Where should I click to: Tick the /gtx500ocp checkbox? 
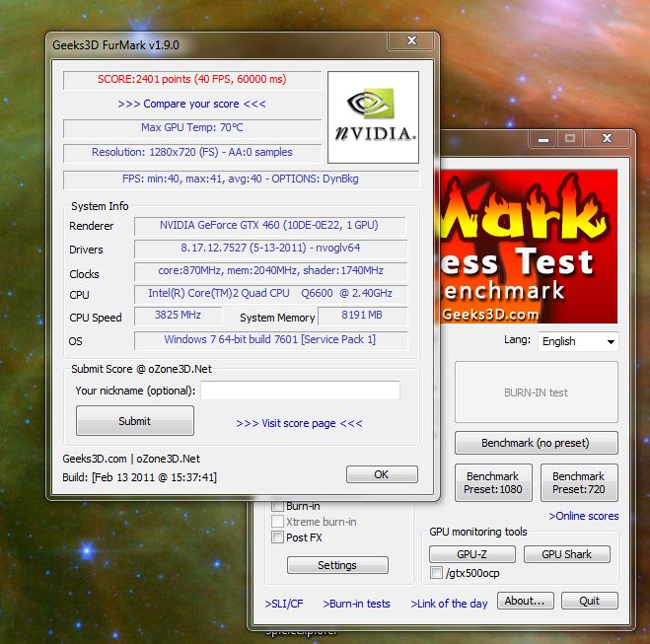click(x=436, y=573)
